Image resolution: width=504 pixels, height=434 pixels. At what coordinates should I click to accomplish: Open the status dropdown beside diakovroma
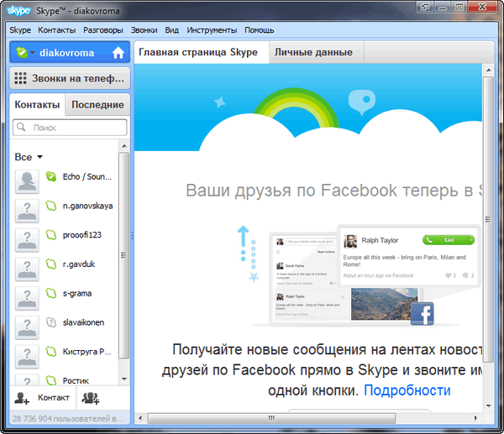33,52
